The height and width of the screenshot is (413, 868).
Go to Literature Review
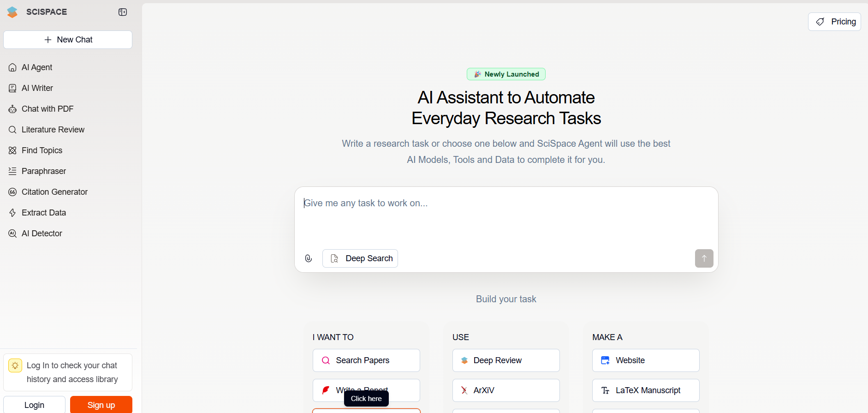tap(47, 130)
